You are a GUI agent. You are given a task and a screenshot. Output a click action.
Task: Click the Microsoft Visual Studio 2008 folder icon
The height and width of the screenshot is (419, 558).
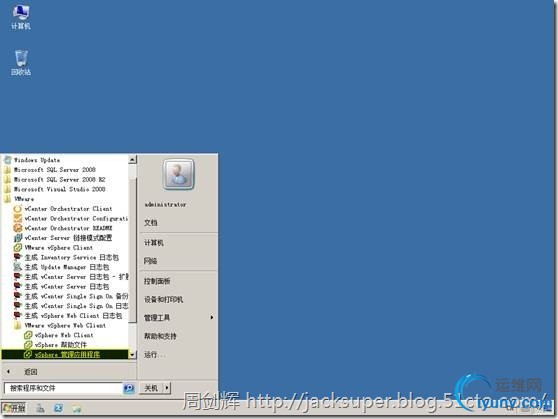pyautogui.click(x=8, y=189)
